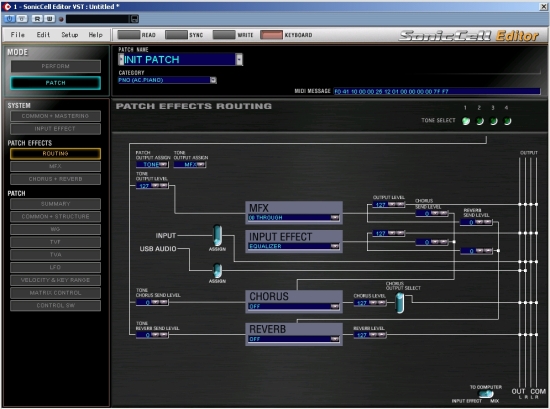Flip the INPUT assign switch
550x409 pixels.
point(217,235)
